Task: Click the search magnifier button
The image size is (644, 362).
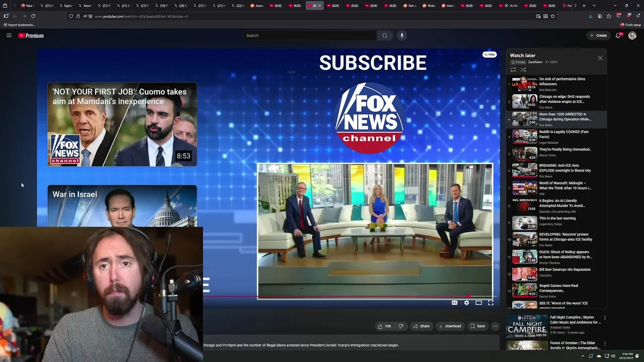Action: (385, 35)
